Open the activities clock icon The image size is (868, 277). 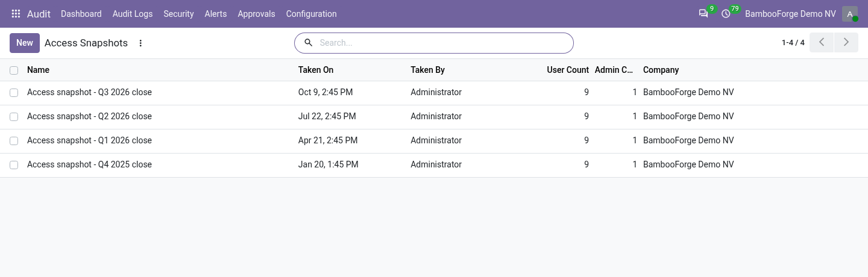(x=726, y=14)
